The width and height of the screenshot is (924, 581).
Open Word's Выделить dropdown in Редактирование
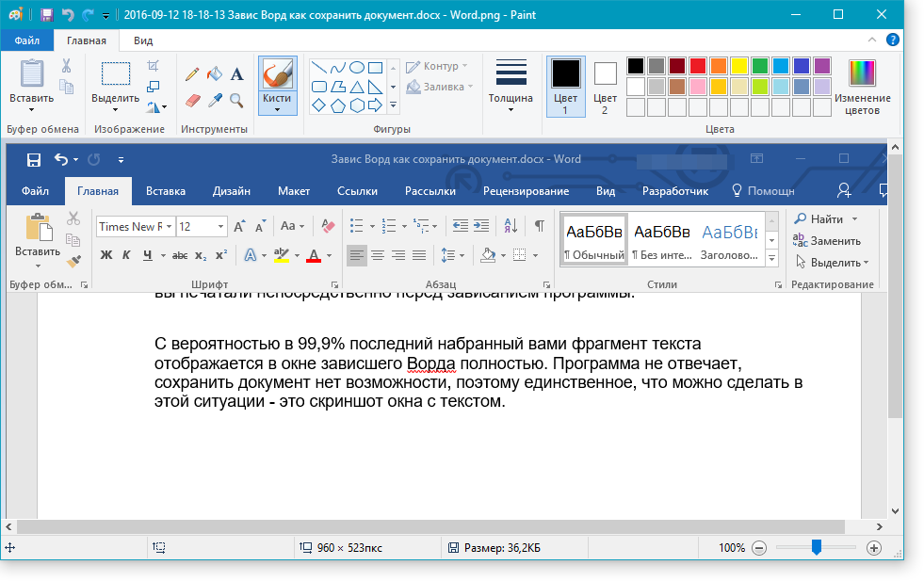832,263
